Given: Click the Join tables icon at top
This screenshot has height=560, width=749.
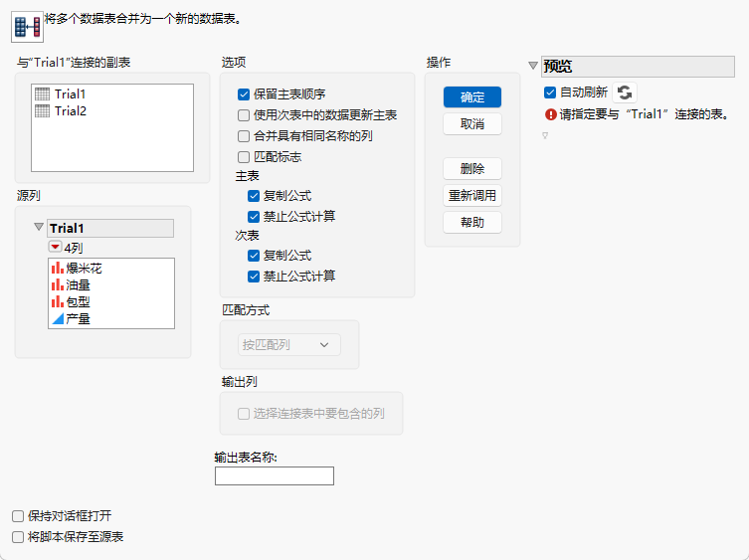Looking at the screenshot, I should (x=27, y=27).
